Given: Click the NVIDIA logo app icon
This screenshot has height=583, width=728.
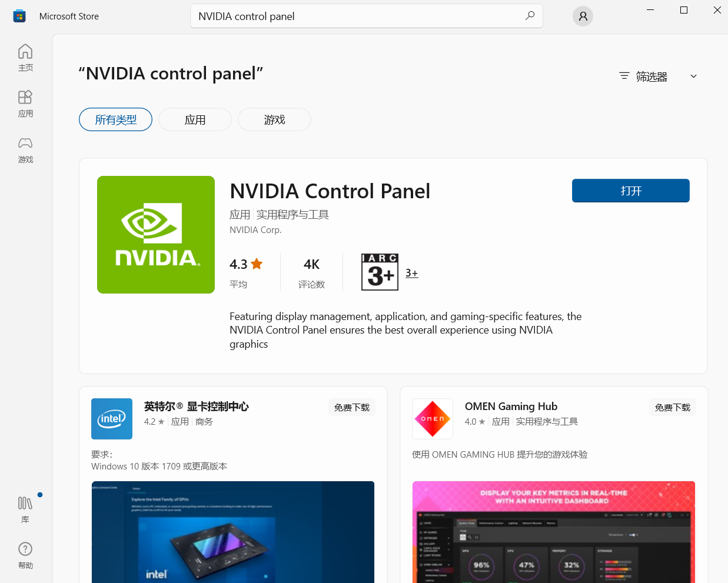Looking at the screenshot, I should click(156, 235).
